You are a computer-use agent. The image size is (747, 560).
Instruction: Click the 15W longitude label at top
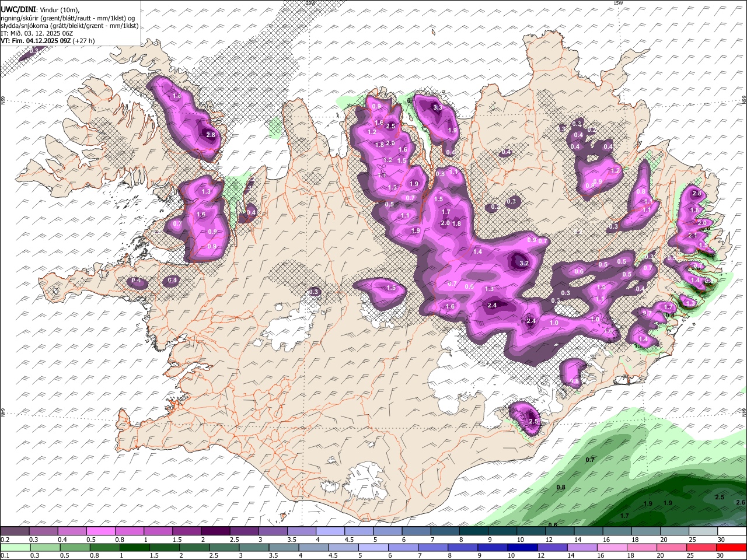(x=618, y=3)
